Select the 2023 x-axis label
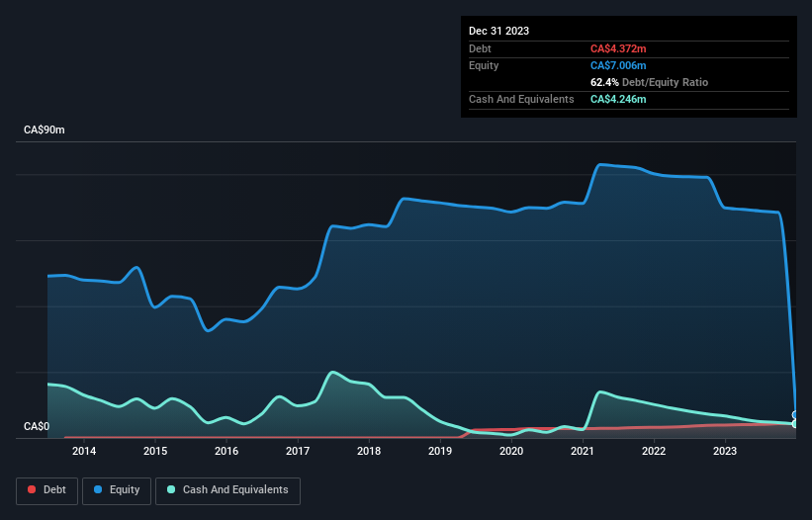Screen dimensions: 812x520 click(x=725, y=451)
